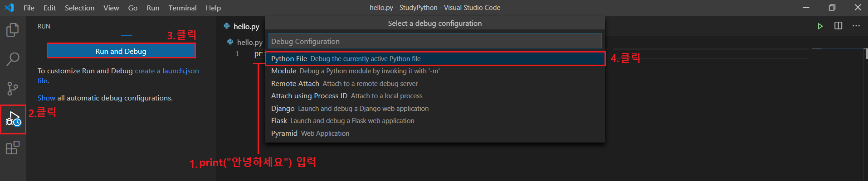Select the hello.py editor tab
The height and width of the screenshot is (181, 868).
(x=242, y=26)
